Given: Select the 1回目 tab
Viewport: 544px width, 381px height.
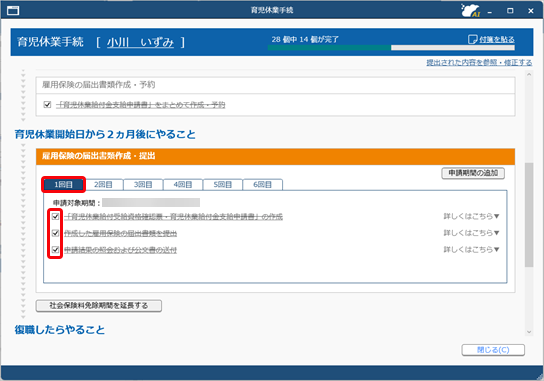Looking at the screenshot, I should 63,185.
